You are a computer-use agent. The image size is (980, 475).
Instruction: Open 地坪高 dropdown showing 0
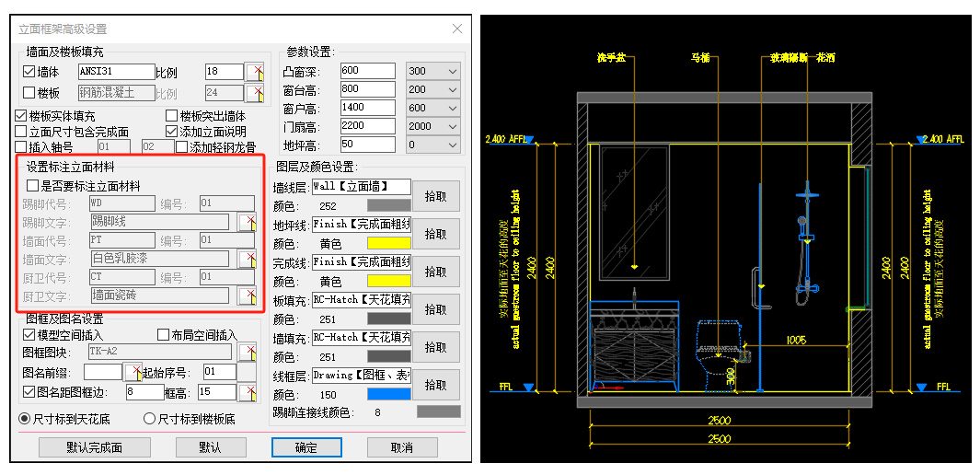click(433, 145)
